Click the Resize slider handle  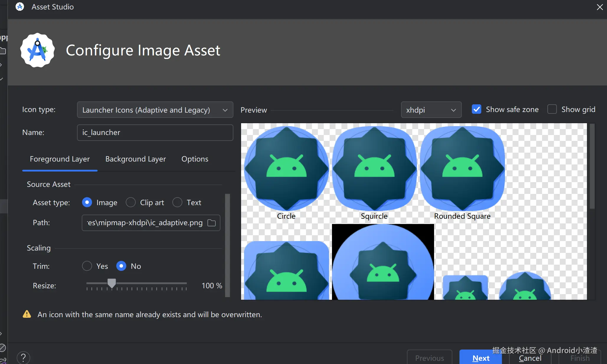click(x=112, y=284)
